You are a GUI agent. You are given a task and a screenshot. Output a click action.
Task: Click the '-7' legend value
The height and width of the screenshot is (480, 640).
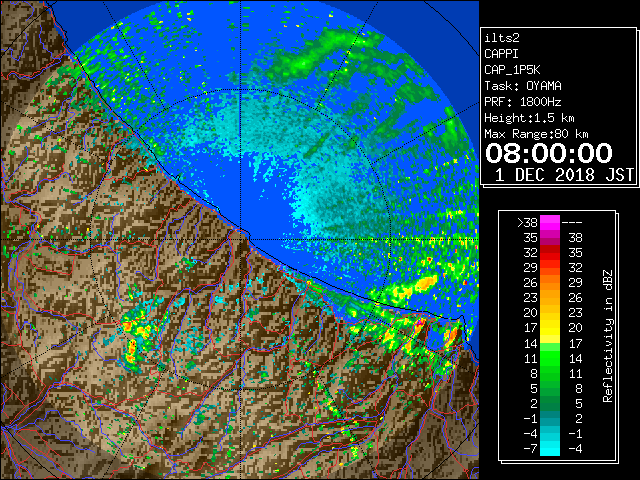(530, 449)
